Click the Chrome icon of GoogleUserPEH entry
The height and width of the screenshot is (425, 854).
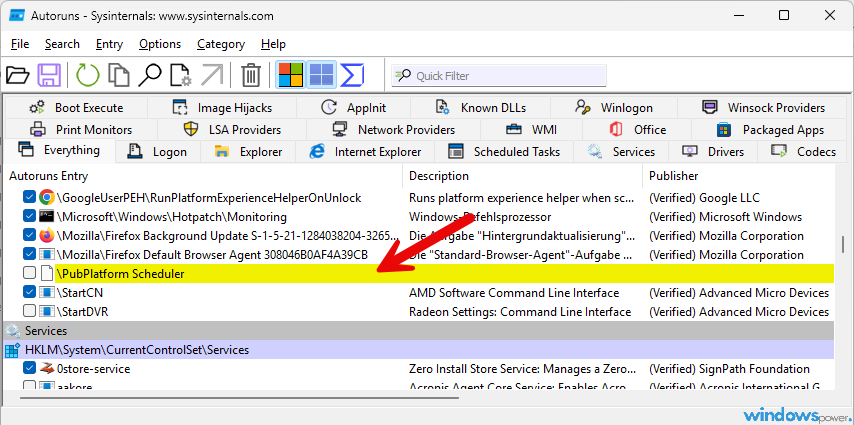(47, 197)
